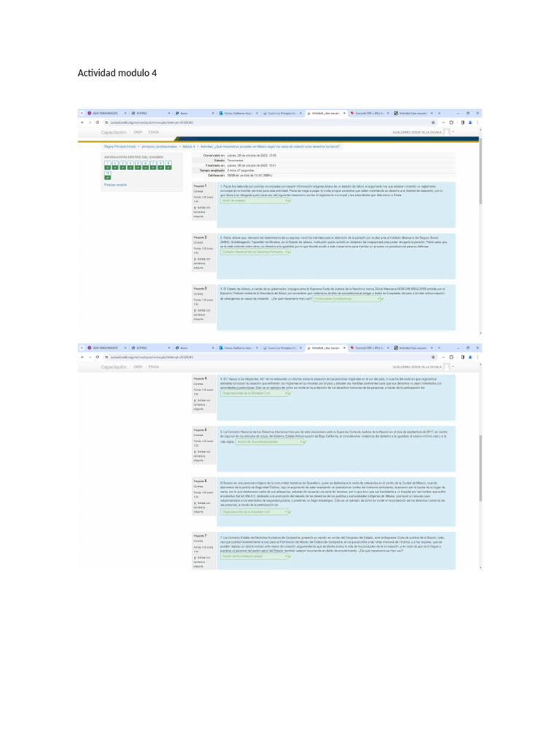Expand user menu arrow in lower screenshot
This screenshot has width=560, height=747.
pyautogui.click(x=453, y=367)
